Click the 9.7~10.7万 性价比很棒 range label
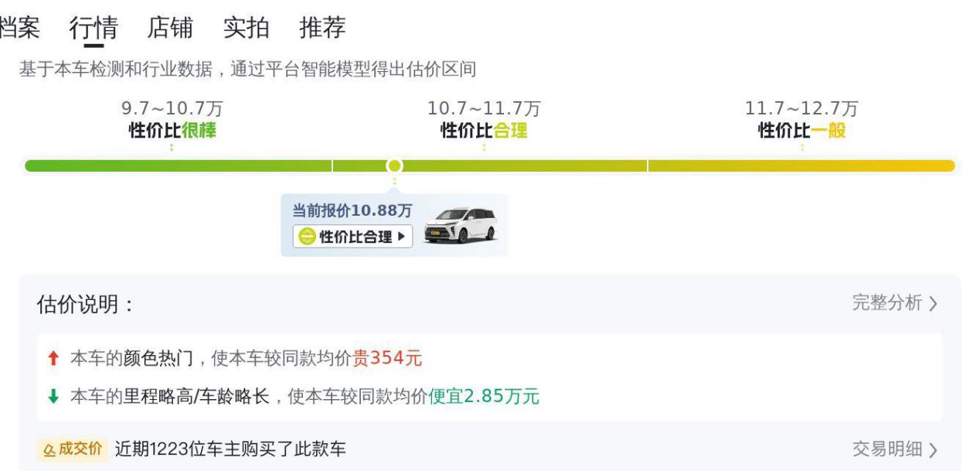This screenshot has width=980, height=471. (x=172, y=120)
